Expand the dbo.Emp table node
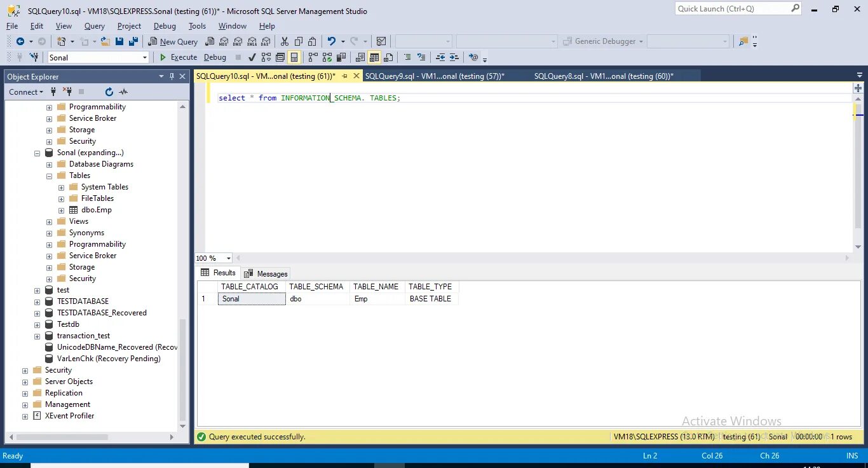 (x=62, y=210)
